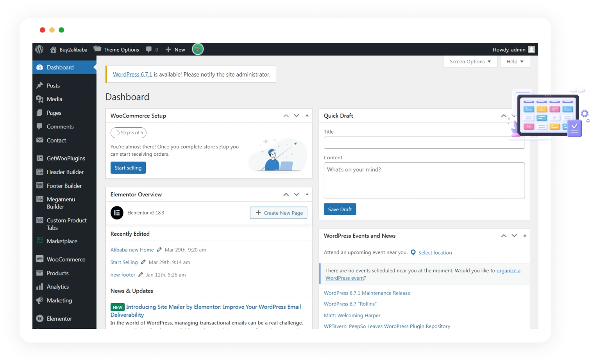Image resolution: width=599 pixels, height=364 pixels.
Task: Click the home icon beside Buy2alibaba
Action: pyautogui.click(x=53, y=50)
